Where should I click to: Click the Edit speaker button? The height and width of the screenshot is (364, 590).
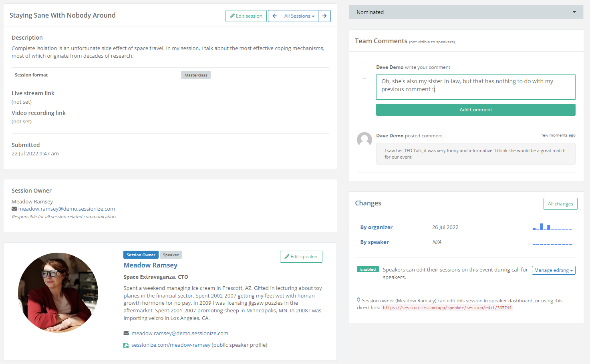click(301, 257)
